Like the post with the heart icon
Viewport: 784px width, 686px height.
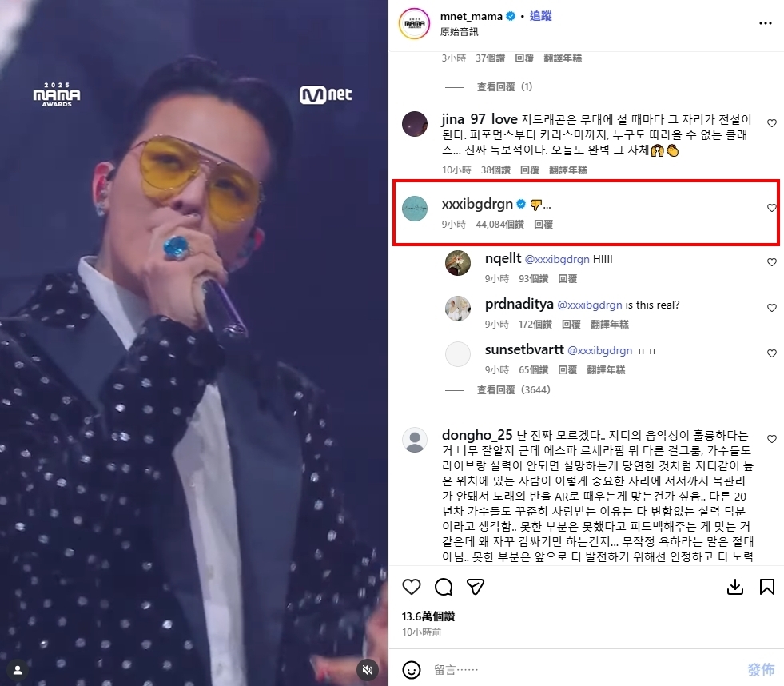coord(412,587)
